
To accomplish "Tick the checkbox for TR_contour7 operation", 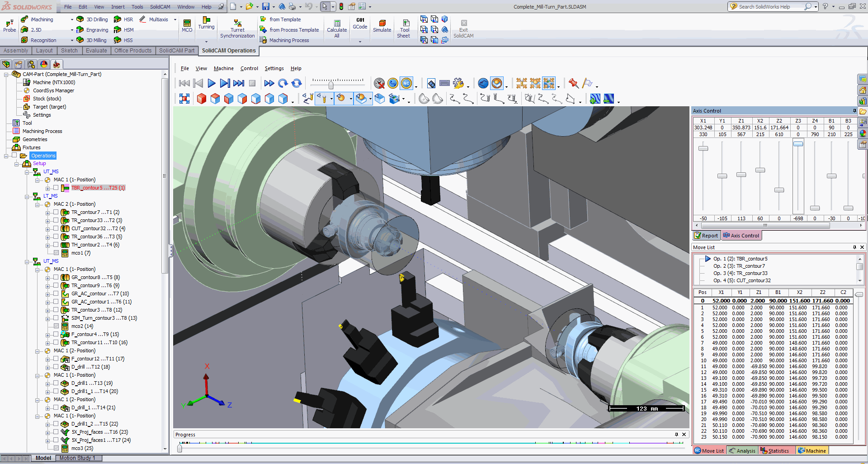I will click(x=56, y=212).
